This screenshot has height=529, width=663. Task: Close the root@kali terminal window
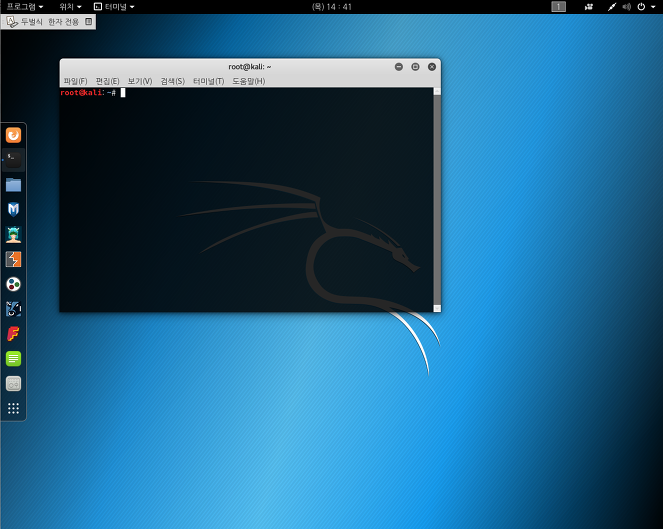(x=432, y=67)
